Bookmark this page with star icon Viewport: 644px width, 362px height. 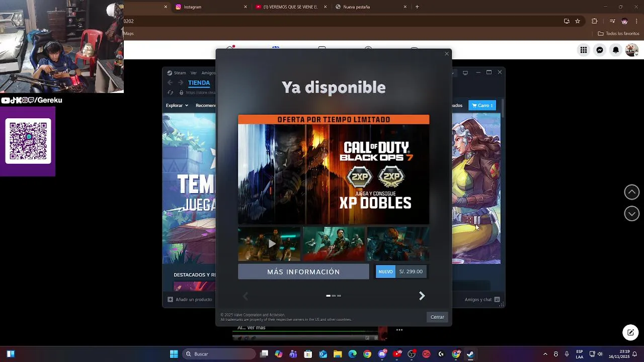pos(578,21)
